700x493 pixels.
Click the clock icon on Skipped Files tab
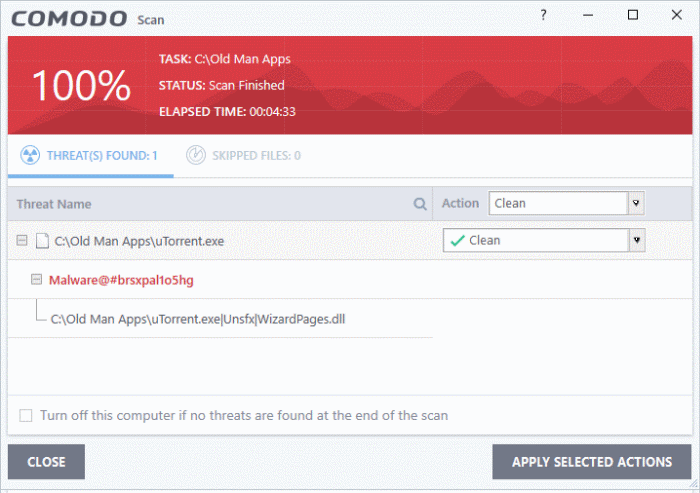[x=196, y=155]
